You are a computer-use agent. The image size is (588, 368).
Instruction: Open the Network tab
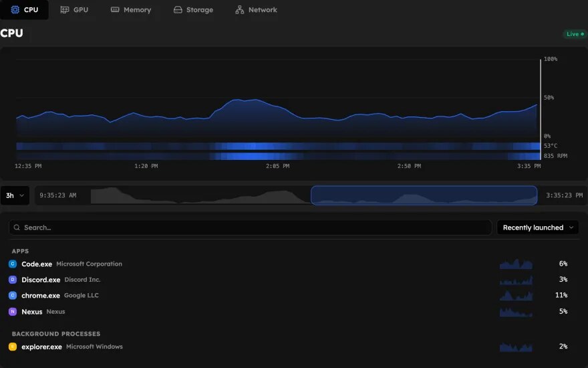(256, 10)
